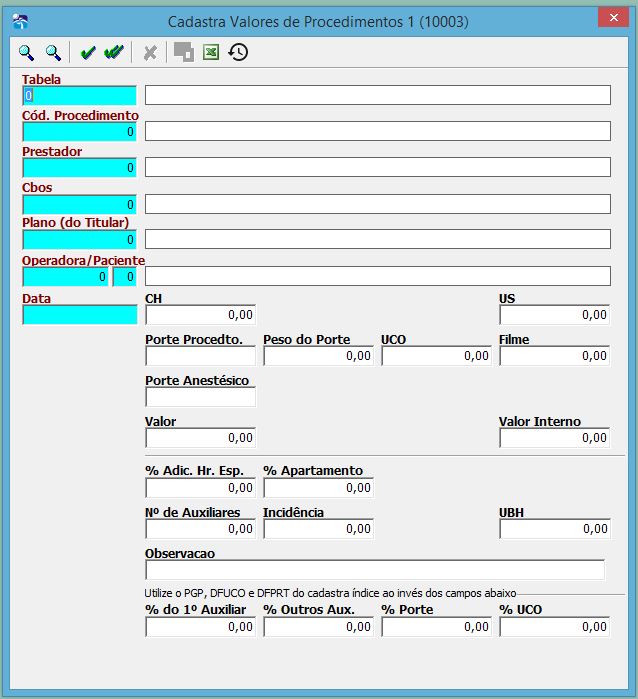Viewport: 638px width, 699px height.
Task: Click the UBH value field
Action: [555, 529]
